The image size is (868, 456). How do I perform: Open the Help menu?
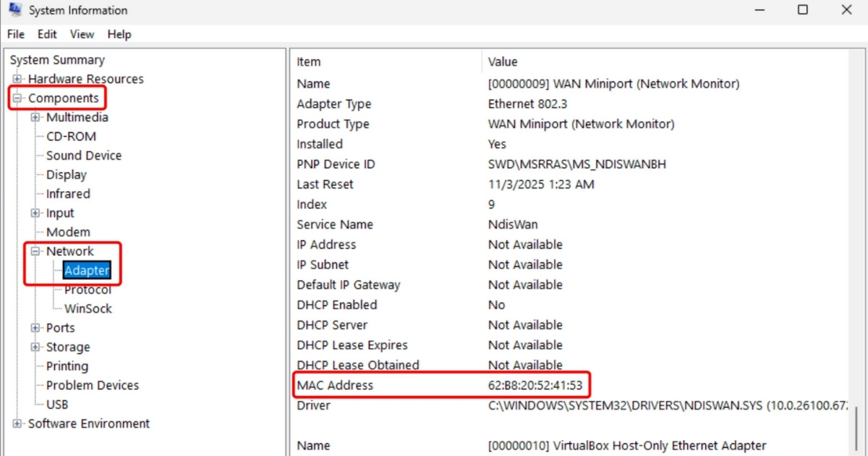tap(119, 34)
